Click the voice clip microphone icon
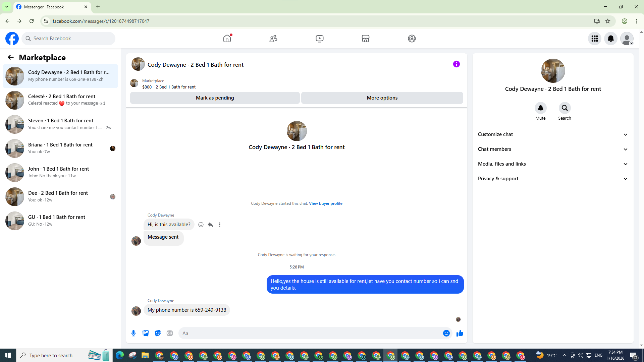This screenshot has height=362, width=644. point(133,333)
